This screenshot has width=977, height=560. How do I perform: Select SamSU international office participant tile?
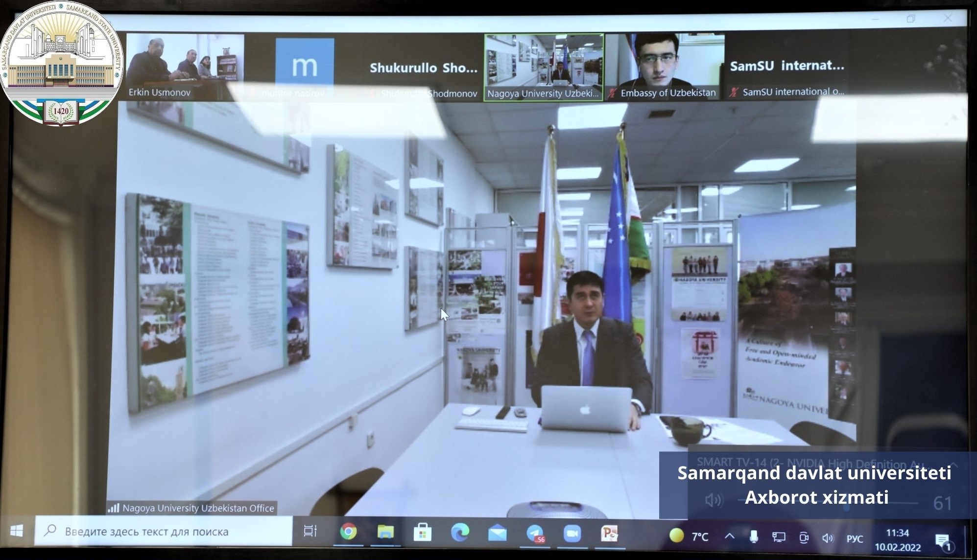787,66
